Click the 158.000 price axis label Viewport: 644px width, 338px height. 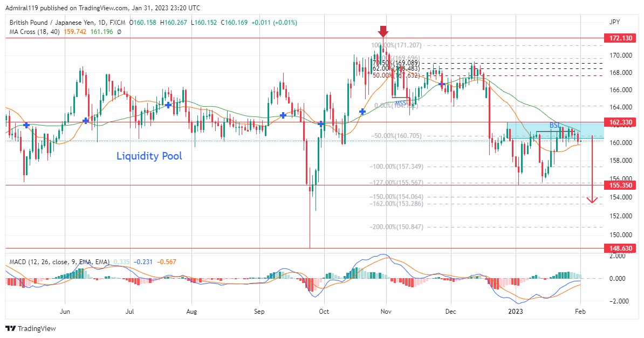[x=621, y=161]
